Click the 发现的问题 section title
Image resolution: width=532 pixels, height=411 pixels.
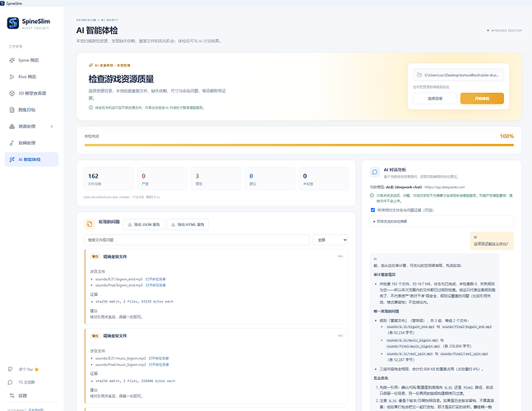point(109,221)
